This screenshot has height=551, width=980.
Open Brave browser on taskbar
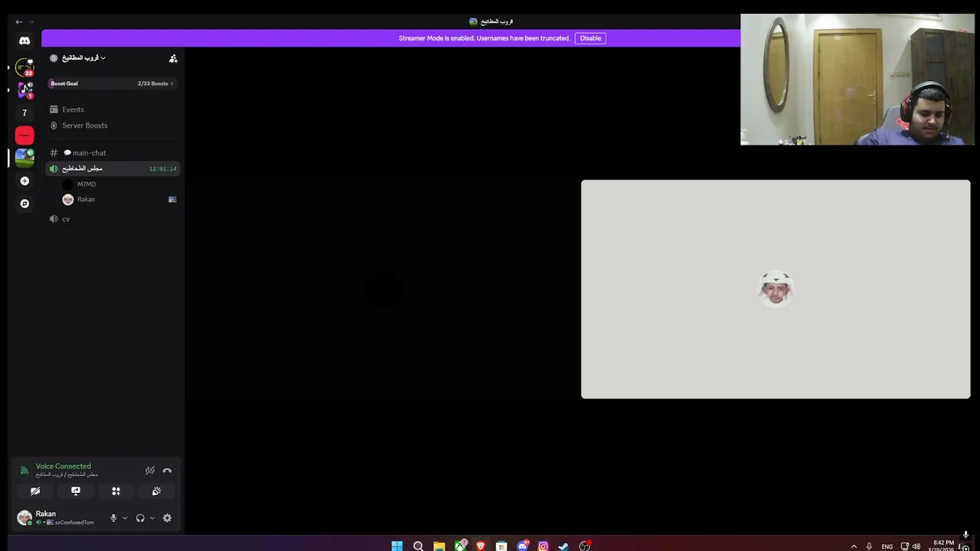pyautogui.click(x=481, y=546)
